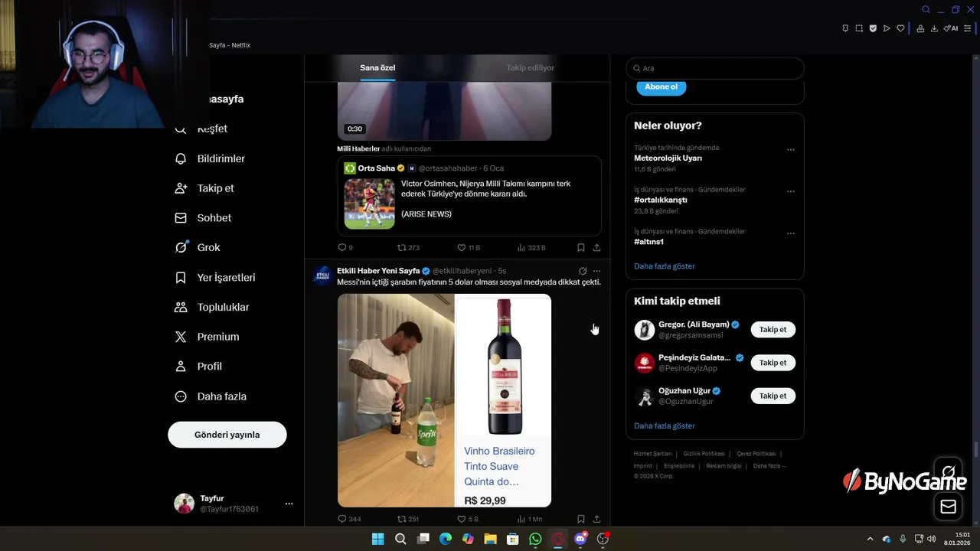Click the Gönderi yayınla button

click(227, 435)
